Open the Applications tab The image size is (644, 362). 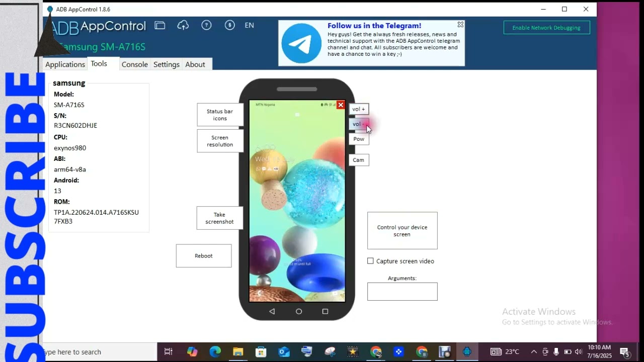[65, 64]
